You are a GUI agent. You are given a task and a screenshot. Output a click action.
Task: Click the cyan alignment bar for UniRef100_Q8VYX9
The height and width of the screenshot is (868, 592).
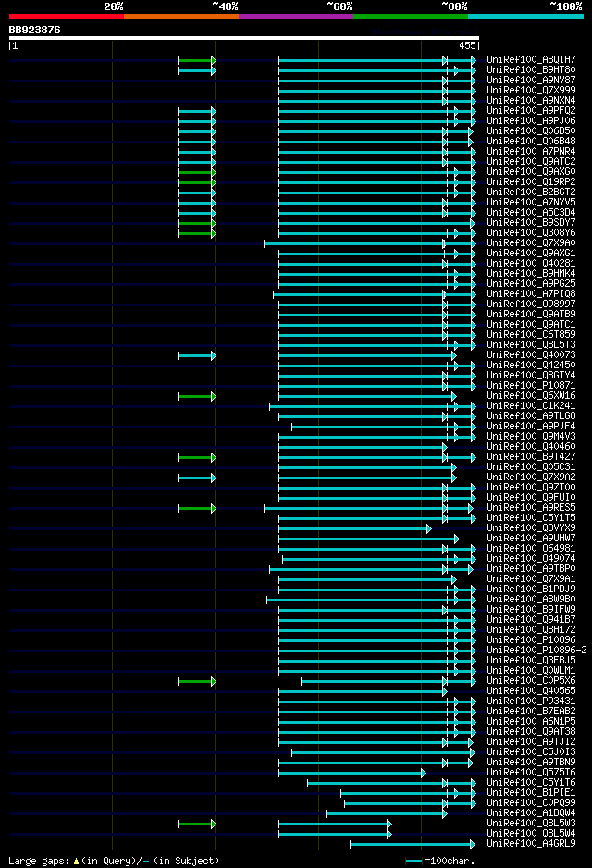(x=354, y=528)
